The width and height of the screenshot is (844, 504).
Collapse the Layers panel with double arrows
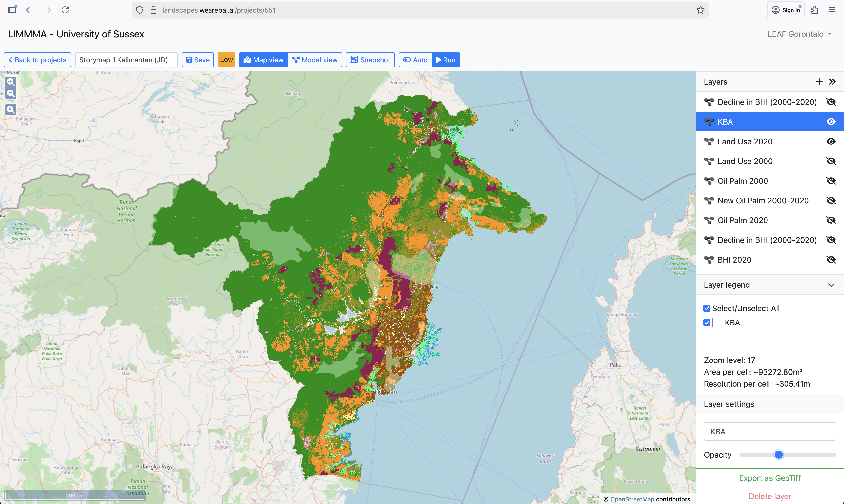(x=832, y=82)
